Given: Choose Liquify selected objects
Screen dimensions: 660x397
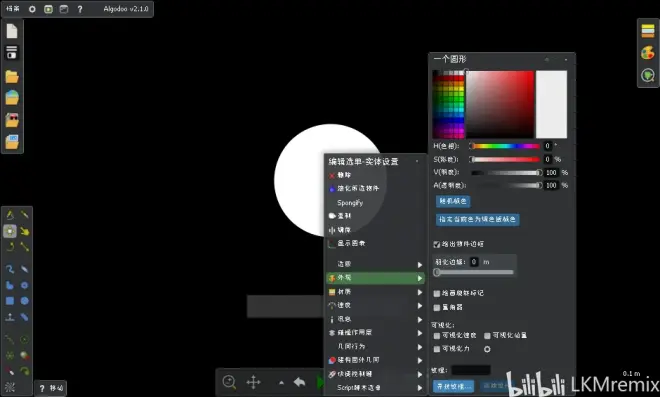Looking at the screenshot, I should point(375,189).
